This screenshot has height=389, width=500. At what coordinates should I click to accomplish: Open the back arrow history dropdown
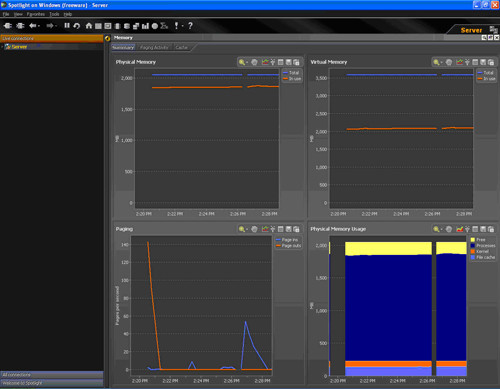click(39, 26)
